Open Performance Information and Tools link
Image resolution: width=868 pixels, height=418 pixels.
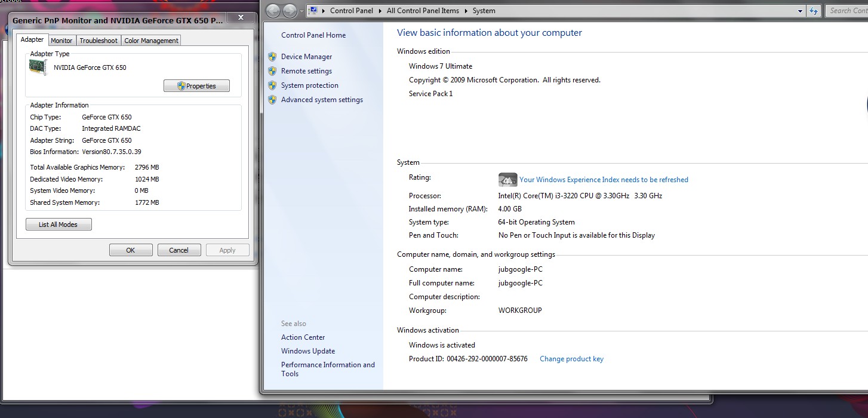point(328,369)
